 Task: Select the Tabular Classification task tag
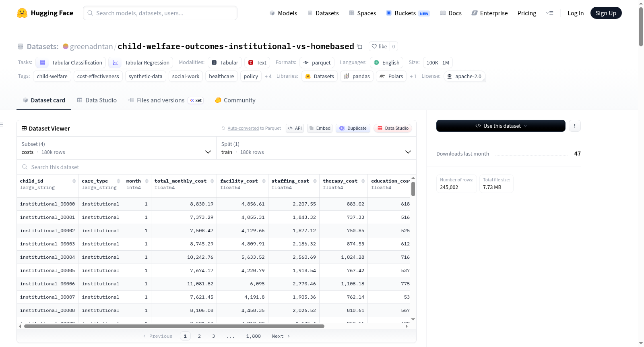(71, 62)
